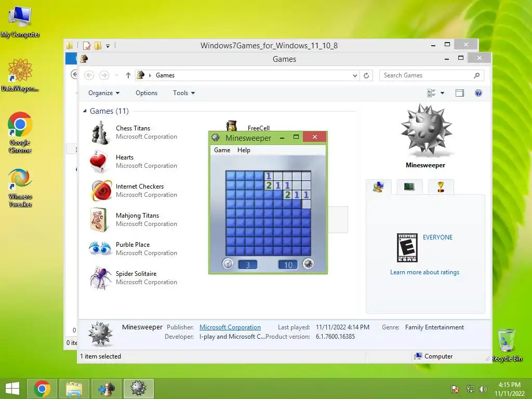Screen dimensions: 532x399
Task: Open Microsoft Corporation publisher link
Action: point(230,327)
